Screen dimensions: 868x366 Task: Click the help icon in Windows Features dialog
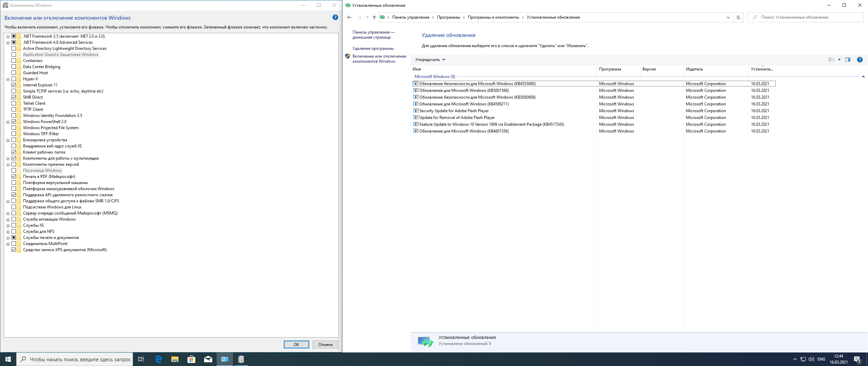coord(335,18)
